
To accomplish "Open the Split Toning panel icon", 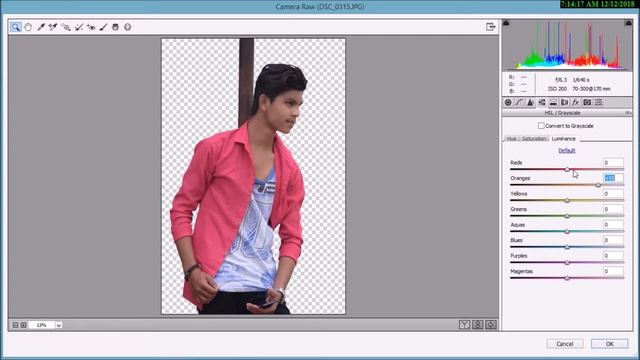I will pos(553,102).
